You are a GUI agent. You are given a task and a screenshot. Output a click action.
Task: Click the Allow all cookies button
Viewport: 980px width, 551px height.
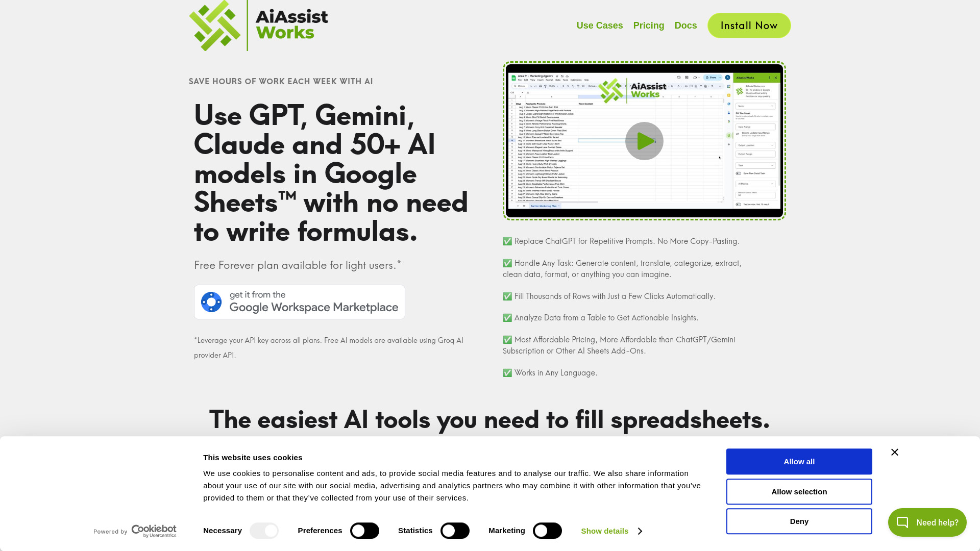point(799,462)
